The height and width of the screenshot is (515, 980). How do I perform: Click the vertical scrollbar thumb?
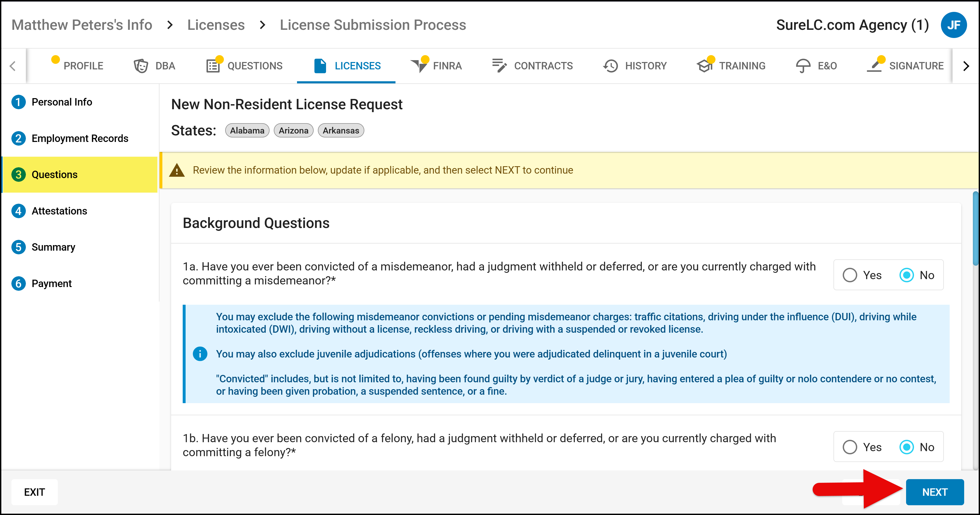coord(976,228)
